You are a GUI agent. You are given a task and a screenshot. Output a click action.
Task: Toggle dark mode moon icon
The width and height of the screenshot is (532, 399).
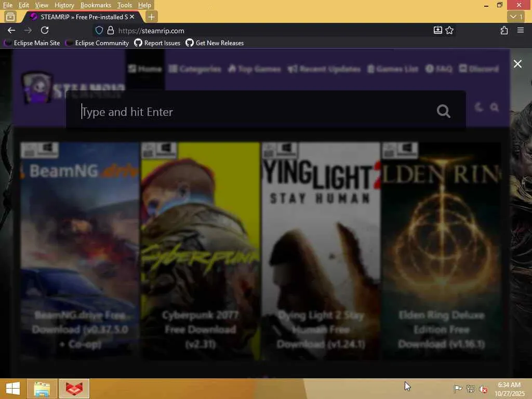point(478,108)
